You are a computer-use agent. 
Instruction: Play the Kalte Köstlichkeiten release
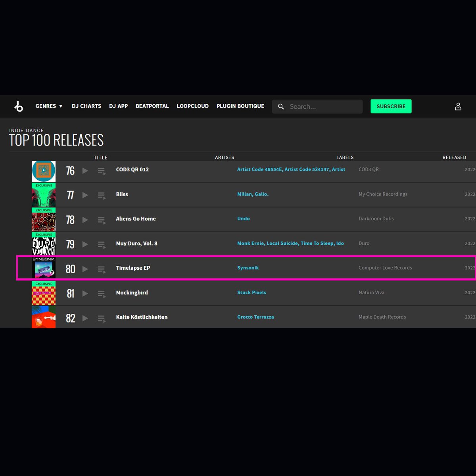coord(85,318)
